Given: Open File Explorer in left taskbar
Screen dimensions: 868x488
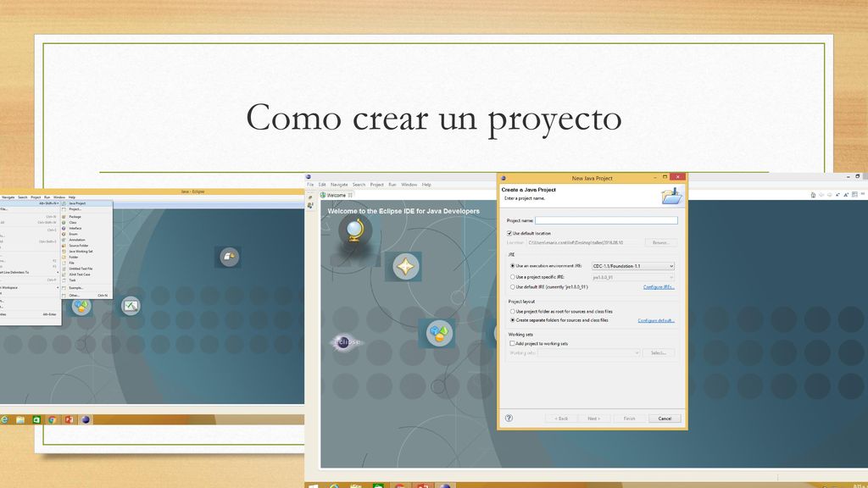Looking at the screenshot, I should (x=20, y=420).
